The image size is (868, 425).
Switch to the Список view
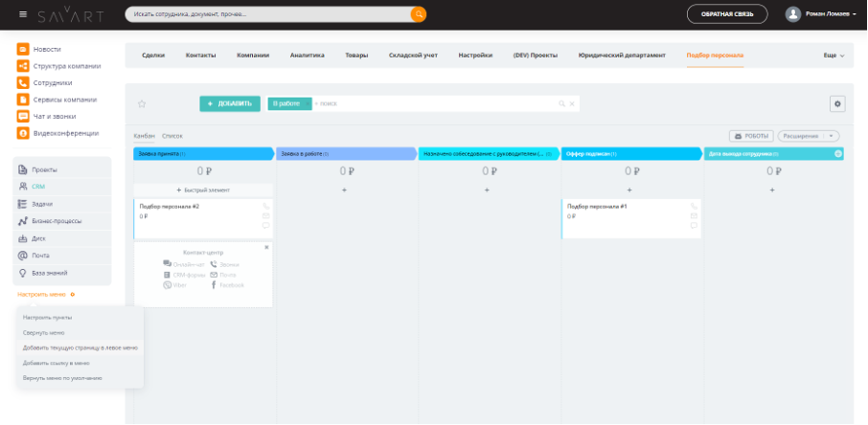[172, 137]
